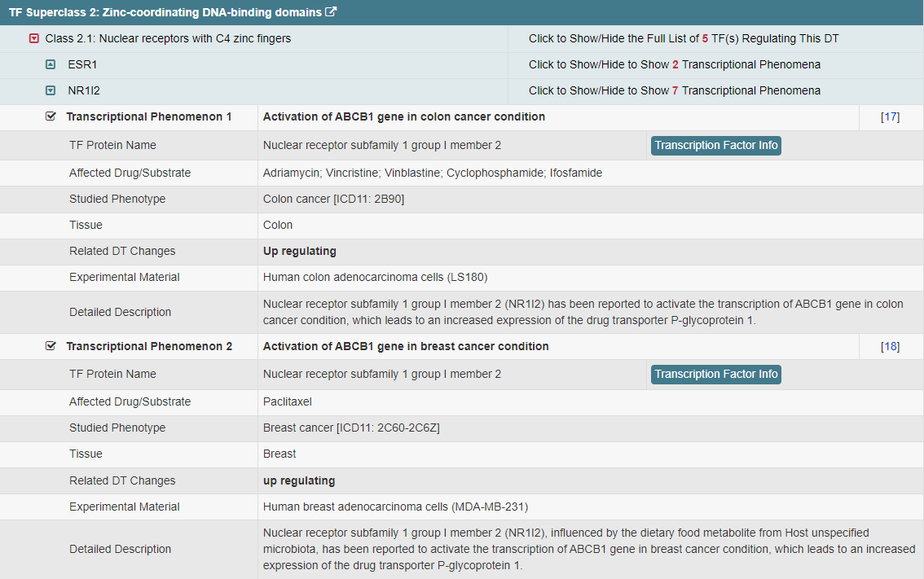
Task: Open reference [17] link
Action: (890, 116)
